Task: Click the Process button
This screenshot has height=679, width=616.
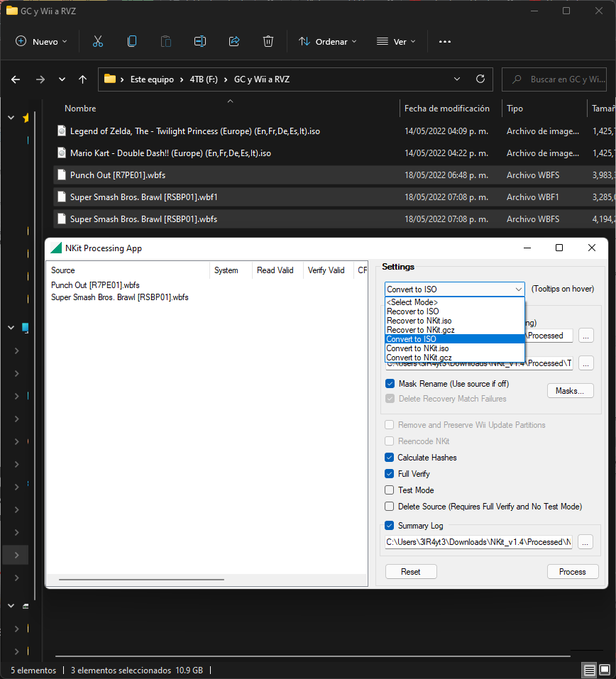Action: [573, 572]
